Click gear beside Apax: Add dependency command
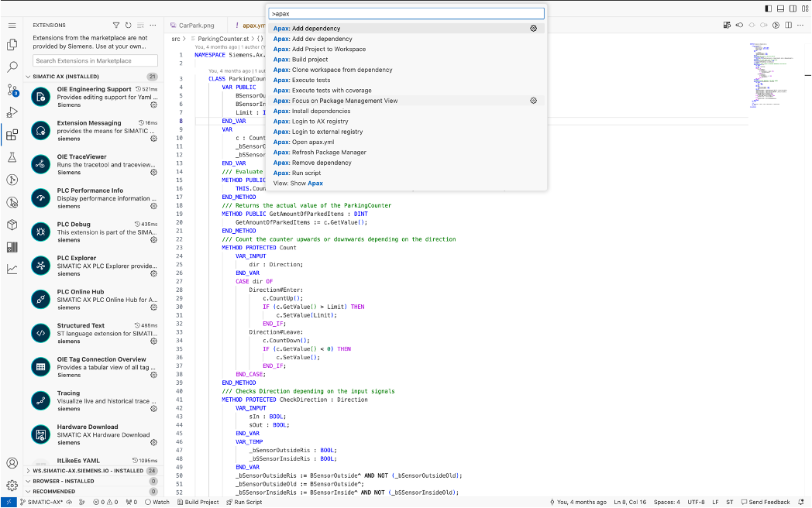Image resolution: width=812 pixels, height=508 pixels. click(x=533, y=29)
